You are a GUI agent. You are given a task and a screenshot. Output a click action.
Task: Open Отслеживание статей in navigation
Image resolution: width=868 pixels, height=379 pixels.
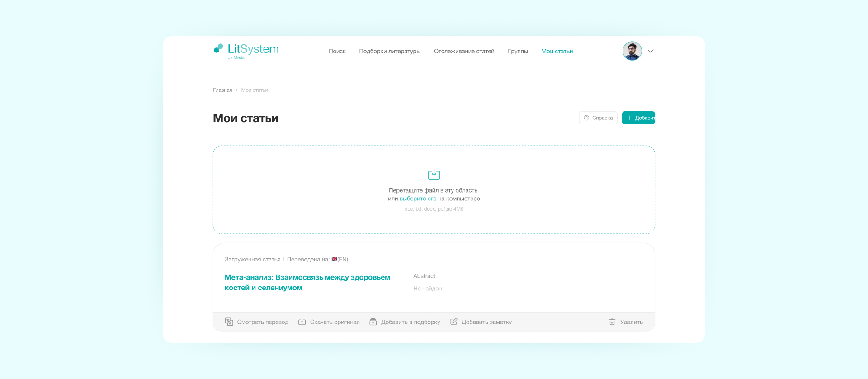click(x=464, y=52)
